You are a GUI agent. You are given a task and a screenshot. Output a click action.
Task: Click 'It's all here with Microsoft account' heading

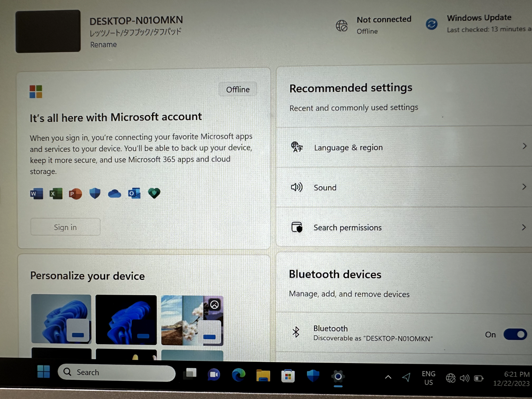(x=116, y=117)
